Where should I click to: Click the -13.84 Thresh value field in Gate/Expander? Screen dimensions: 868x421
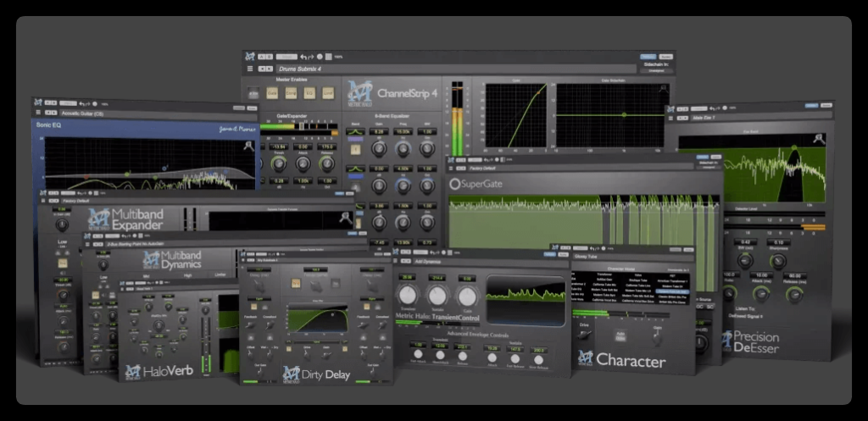point(279,146)
